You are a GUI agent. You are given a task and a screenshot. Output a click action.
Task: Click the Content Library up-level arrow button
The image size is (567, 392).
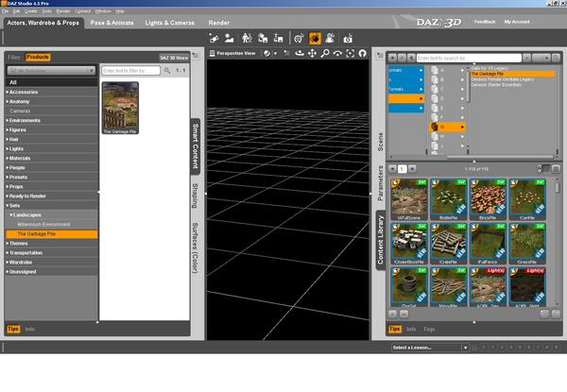[x=411, y=58]
